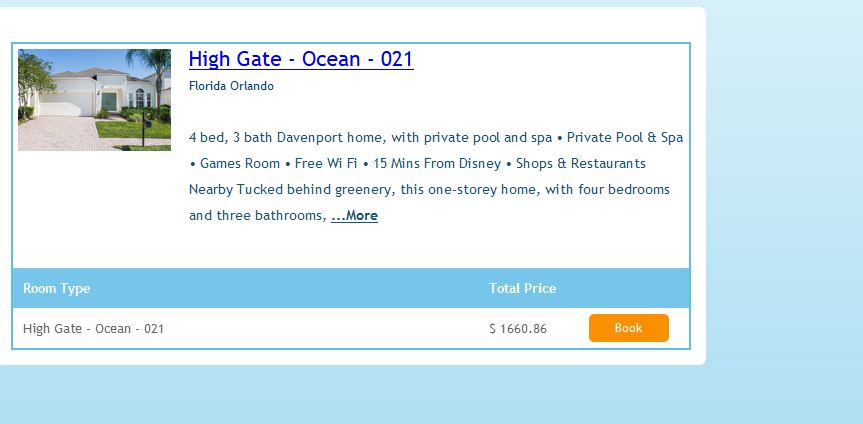Select the Total Price column header
Image resolution: width=863 pixels, height=424 pixels.
(x=522, y=288)
